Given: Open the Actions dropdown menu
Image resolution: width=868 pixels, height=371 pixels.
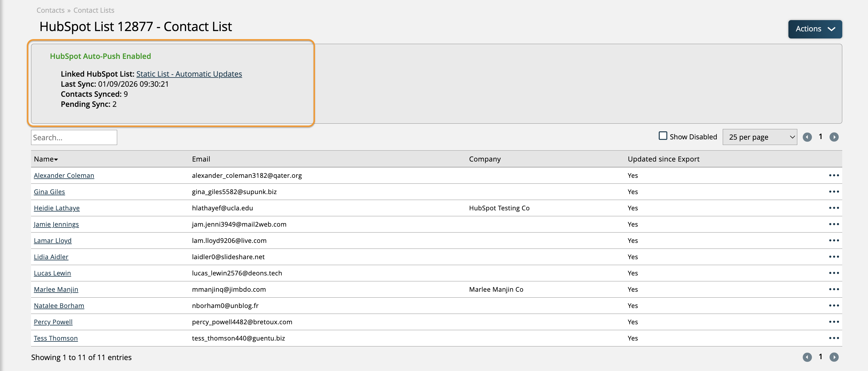Looking at the screenshot, I should 815,29.
